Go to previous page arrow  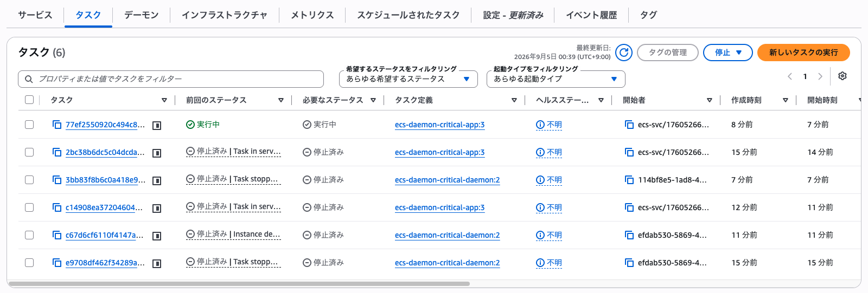tap(790, 76)
